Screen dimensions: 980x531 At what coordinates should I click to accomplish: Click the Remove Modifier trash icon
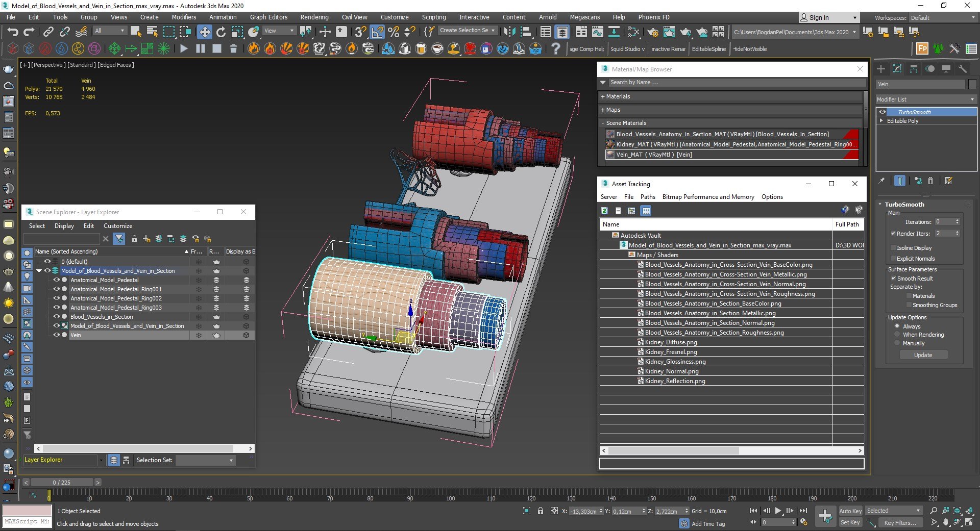(930, 181)
